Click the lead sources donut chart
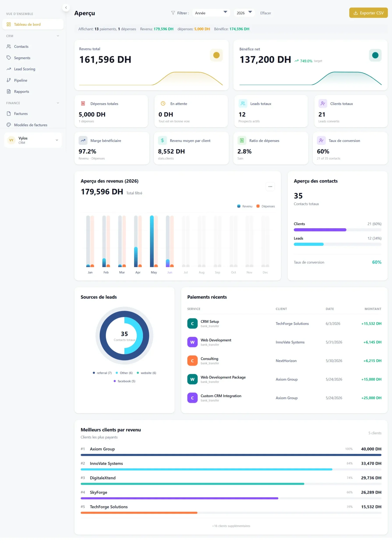The width and height of the screenshot is (392, 550). click(x=124, y=336)
